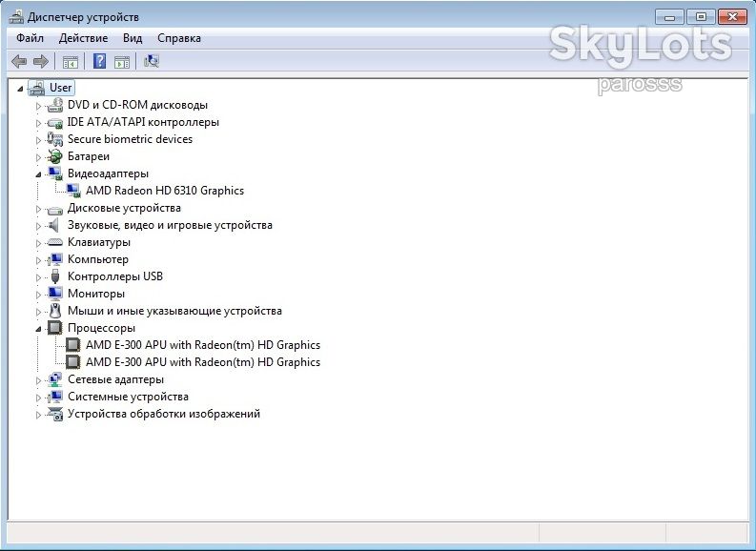Screen dimensions: 756x551
Task: Expand Устройства обработки изображений node
Action: pyautogui.click(x=38, y=415)
